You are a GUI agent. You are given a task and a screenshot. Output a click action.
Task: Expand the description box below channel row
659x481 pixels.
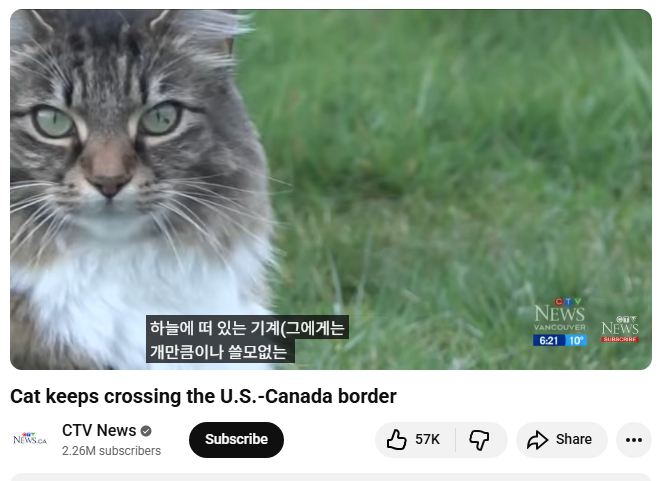(x=331, y=477)
